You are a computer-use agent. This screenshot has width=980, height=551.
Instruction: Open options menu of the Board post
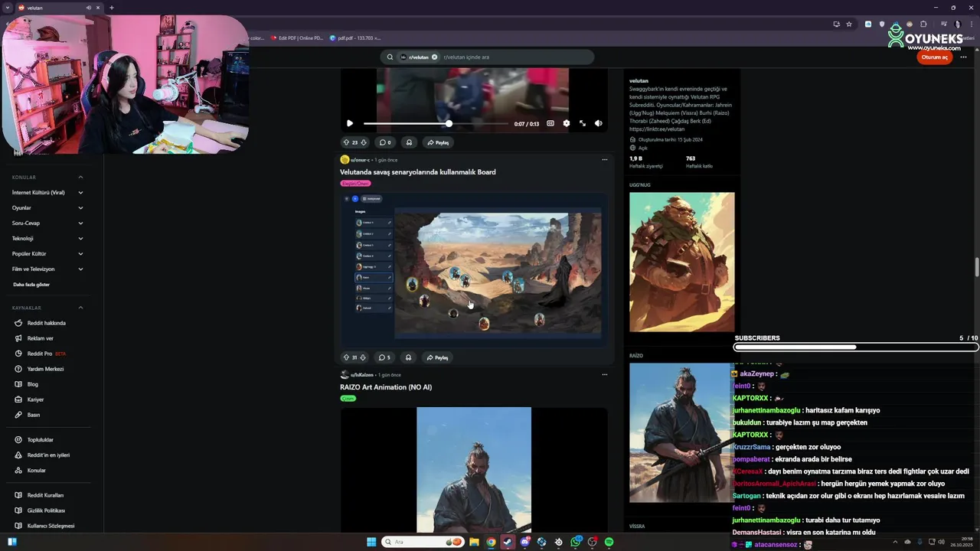point(604,160)
